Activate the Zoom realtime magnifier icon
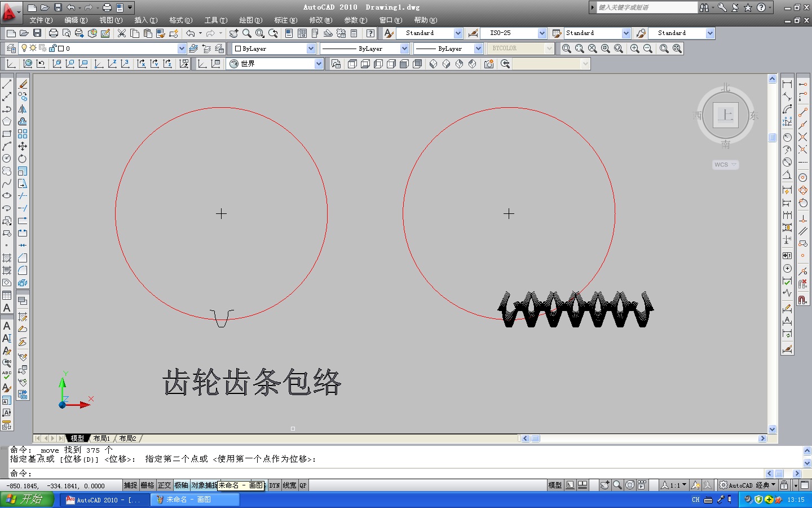 pyautogui.click(x=247, y=33)
